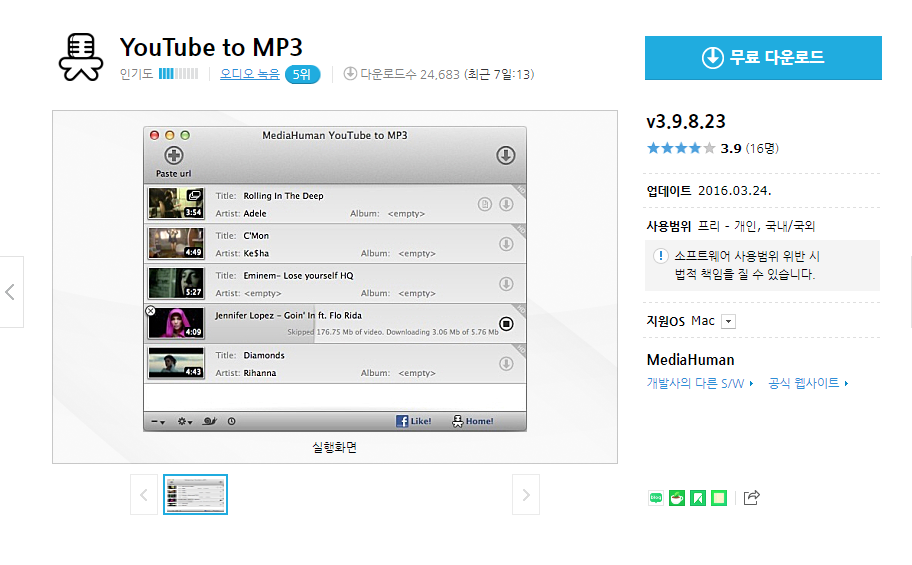Click the Artist field Rihanna
912x565 pixels.
(259, 373)
